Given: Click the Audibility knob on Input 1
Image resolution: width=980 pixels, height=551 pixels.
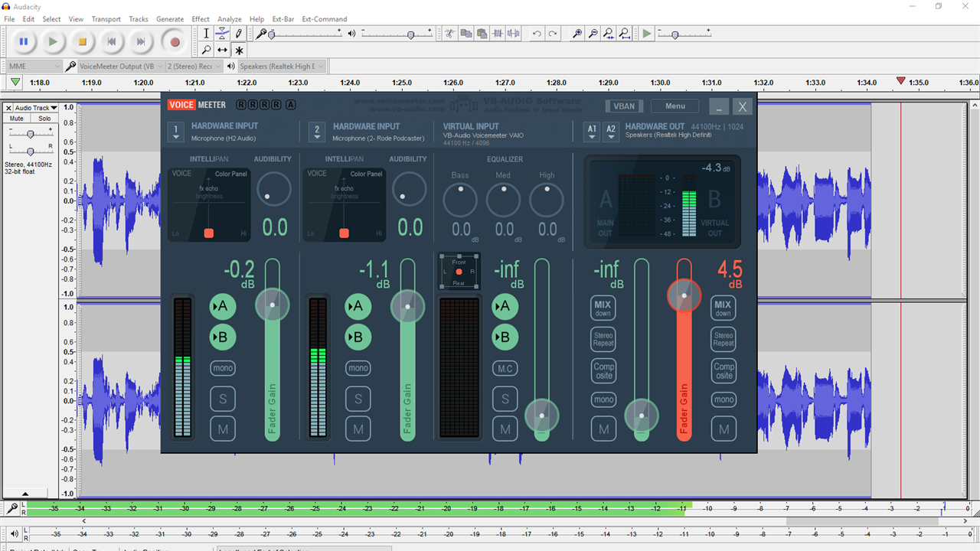Looking at the screenshot, I should click(273, 189).
